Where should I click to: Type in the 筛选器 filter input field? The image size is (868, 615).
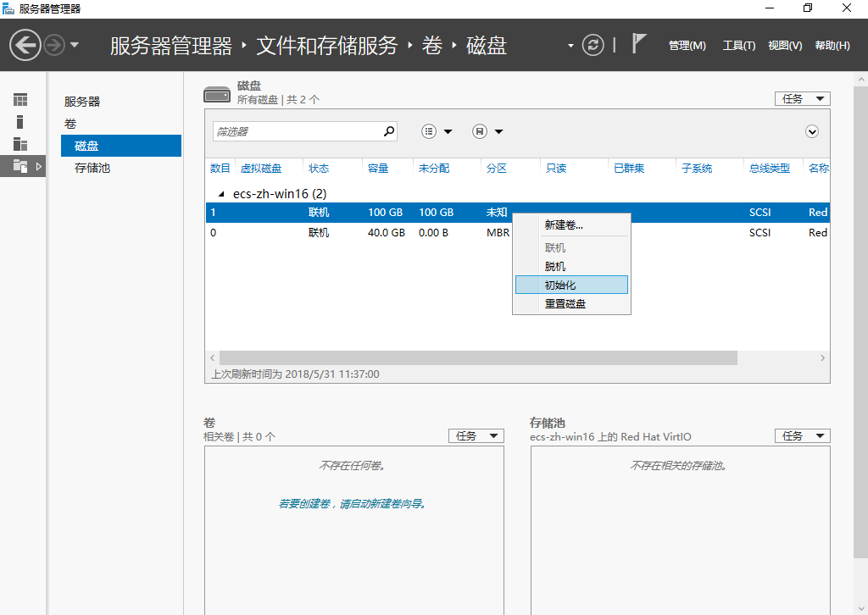(x=297, y=131)
